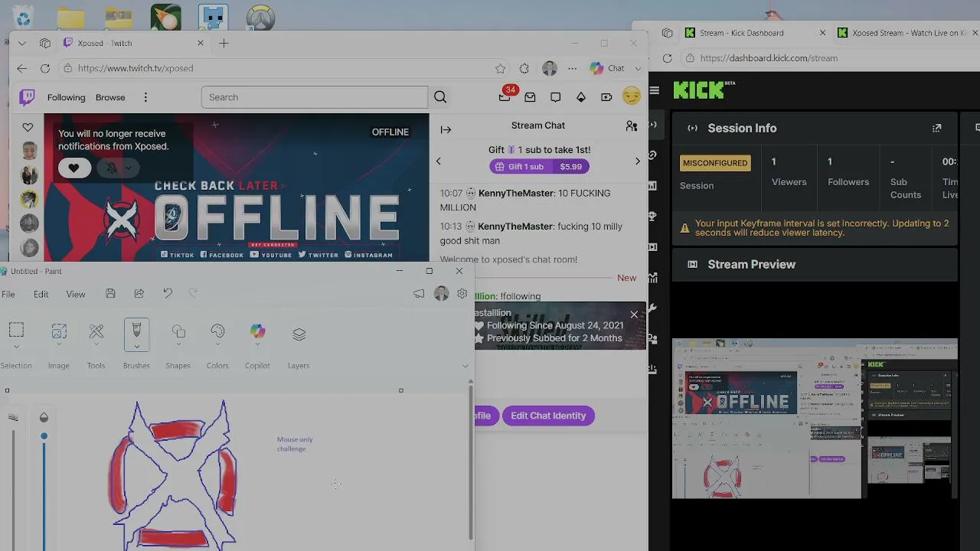Open Twitch mail inbox icon

[x=530, y=97]
